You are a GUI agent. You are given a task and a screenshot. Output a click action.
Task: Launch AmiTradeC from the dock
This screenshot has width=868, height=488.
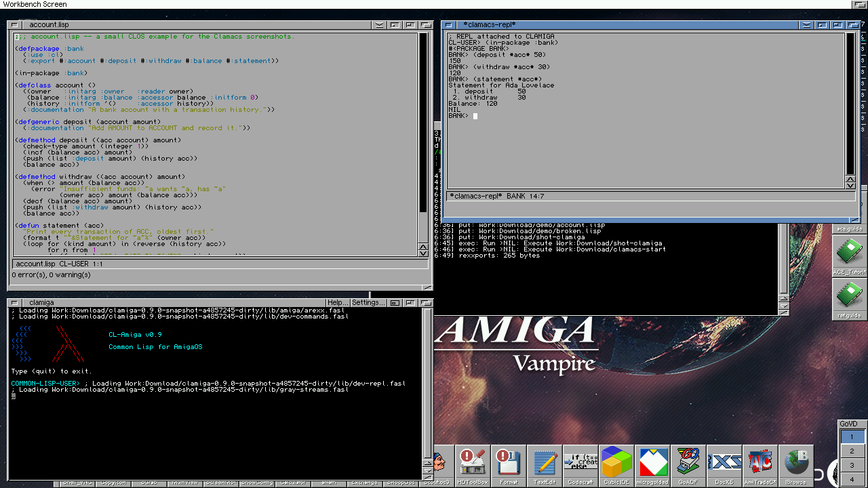tap(760, 466)
